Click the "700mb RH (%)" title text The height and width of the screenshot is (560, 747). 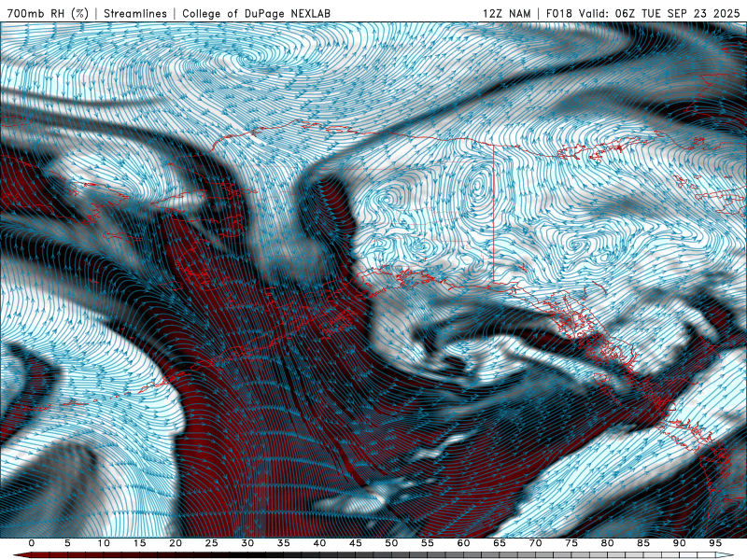(x=49, y=13)
